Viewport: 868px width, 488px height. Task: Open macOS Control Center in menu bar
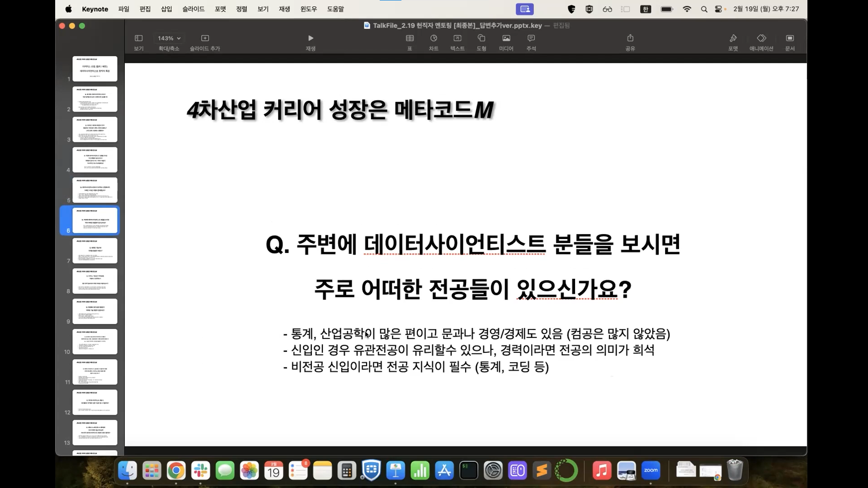[718, 9]
